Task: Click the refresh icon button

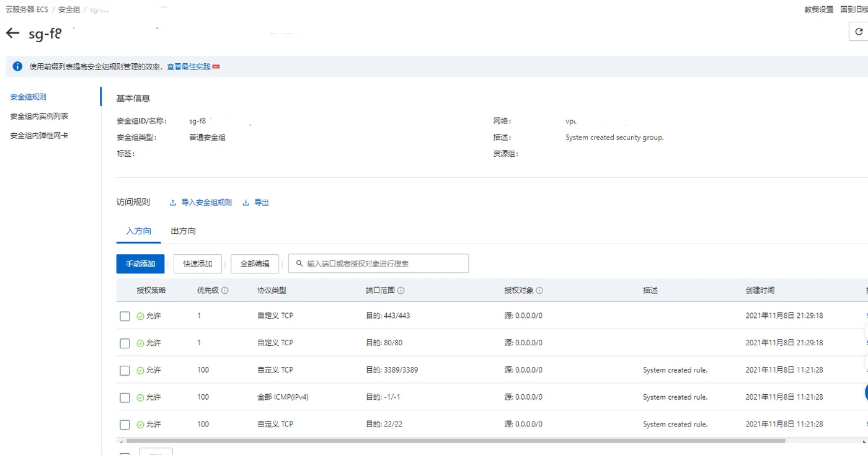Action: pos(859,32)
